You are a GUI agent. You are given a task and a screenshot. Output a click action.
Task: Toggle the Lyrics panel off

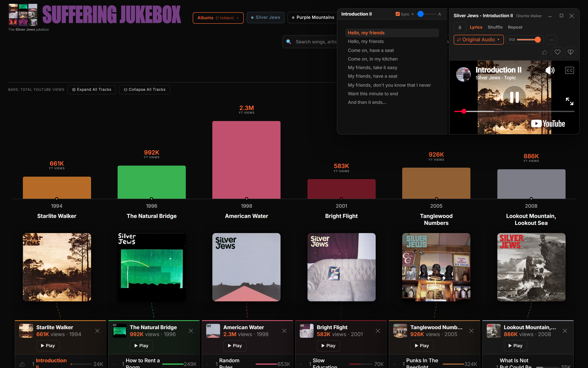pos(476,27)
